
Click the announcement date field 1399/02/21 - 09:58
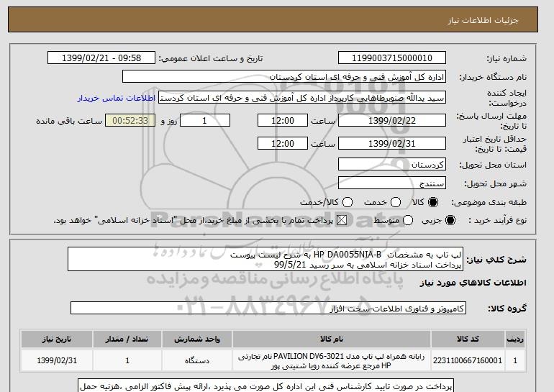(101, 58)
